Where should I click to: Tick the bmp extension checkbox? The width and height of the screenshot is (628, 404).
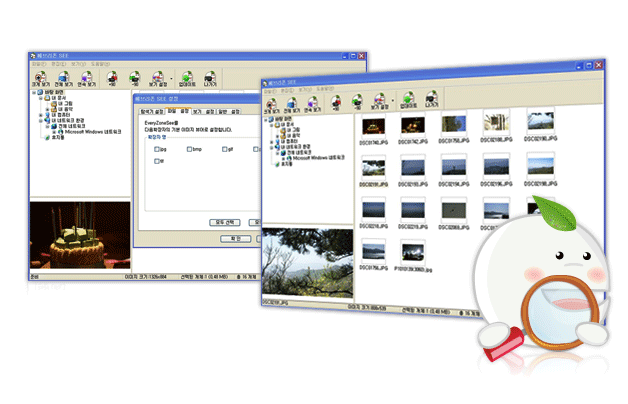coord(187,148)
